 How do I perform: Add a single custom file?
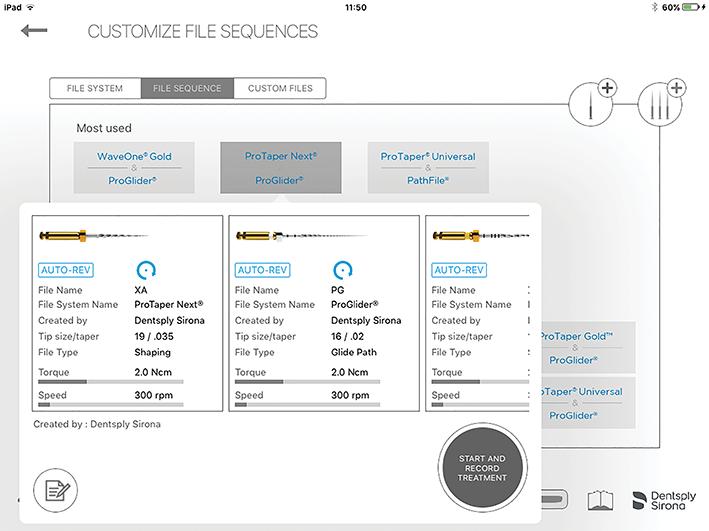591,104
